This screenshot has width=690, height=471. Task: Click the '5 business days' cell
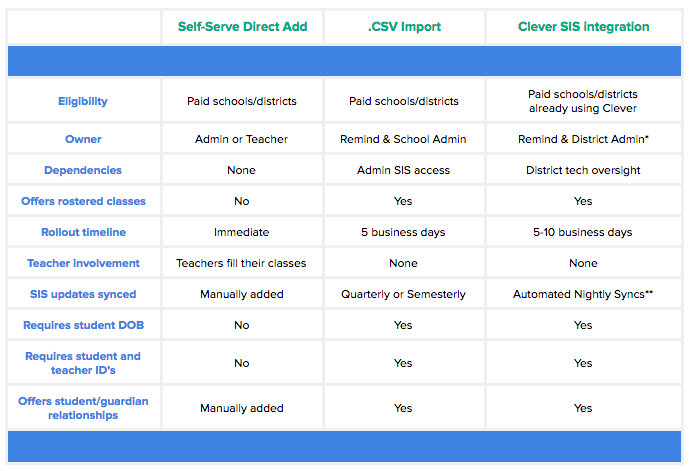[x=403, y=232]
